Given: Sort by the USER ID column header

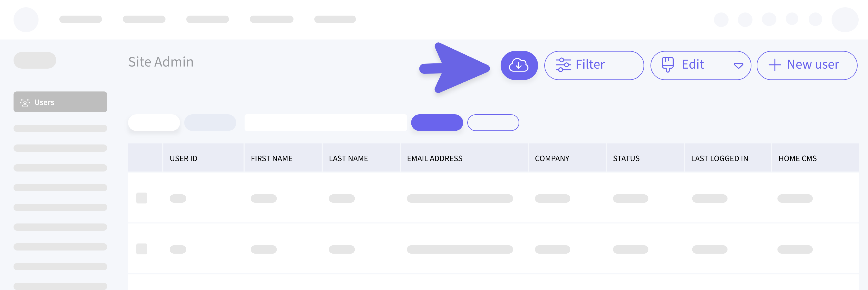Looking at the screenshot, I should coord(184,159).
